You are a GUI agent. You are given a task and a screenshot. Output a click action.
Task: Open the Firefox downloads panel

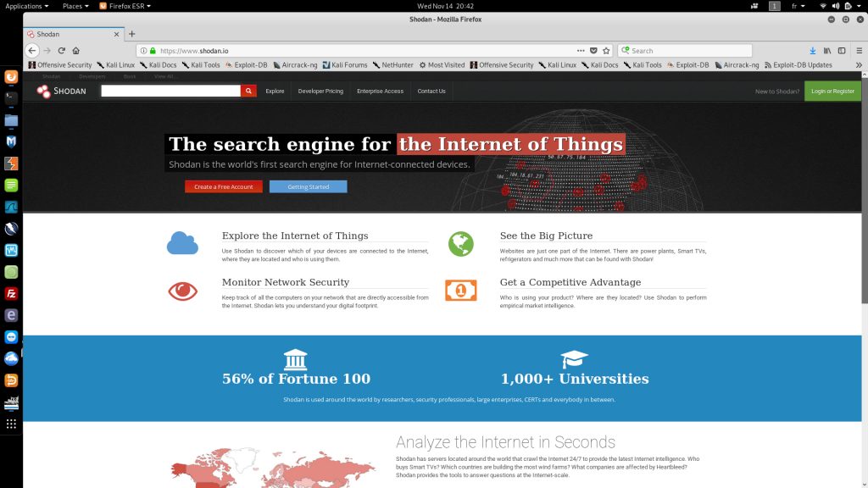coord(812,51)
